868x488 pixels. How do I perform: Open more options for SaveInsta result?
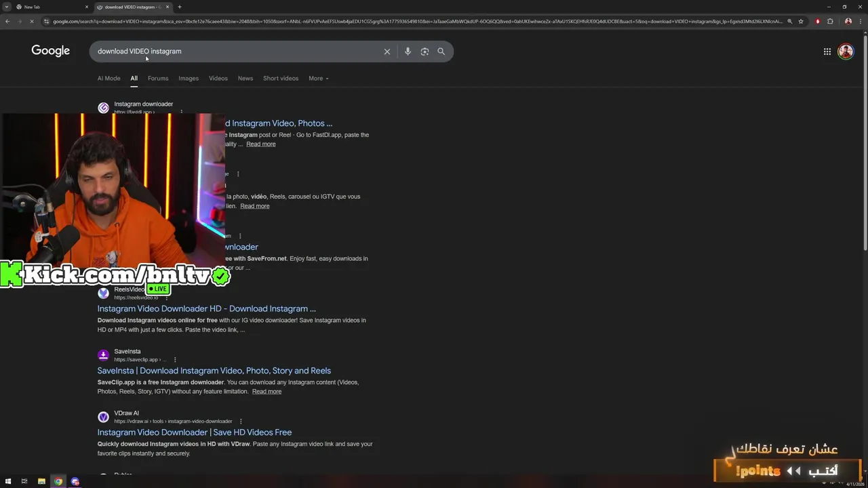click(x=175, y=360)
